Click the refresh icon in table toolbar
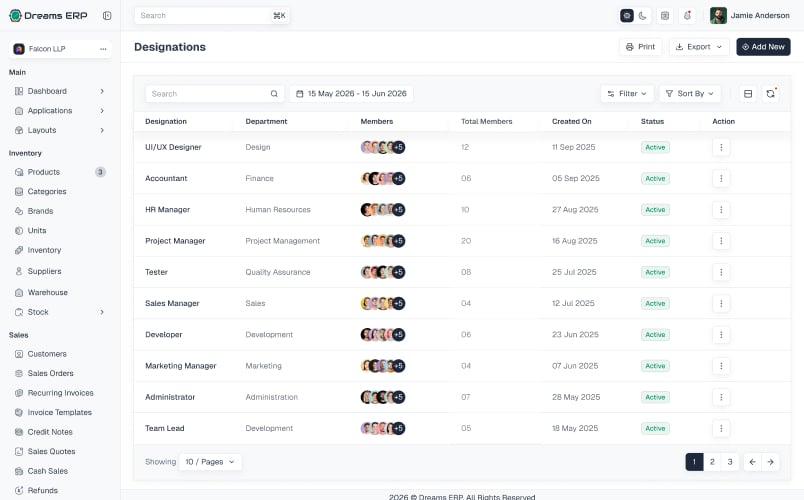The image size is (804, 500). click(x=770, y=94)
